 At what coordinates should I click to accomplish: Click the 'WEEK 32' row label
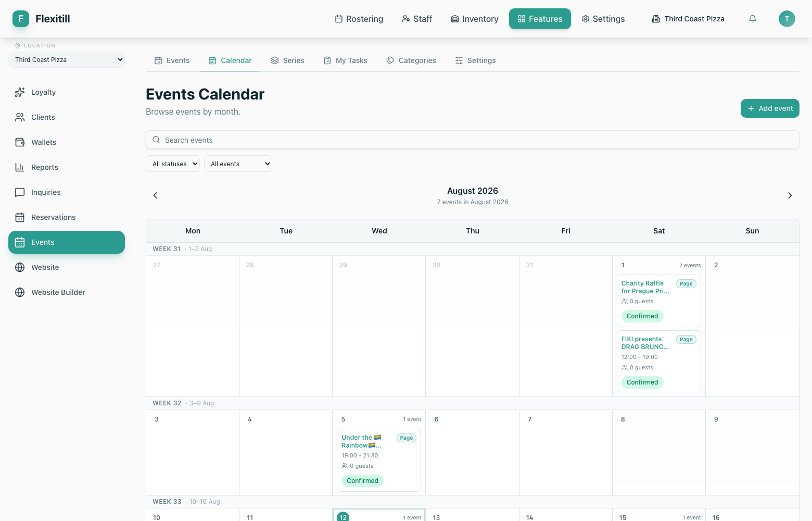pyautogui.click(x=167, y=403)
